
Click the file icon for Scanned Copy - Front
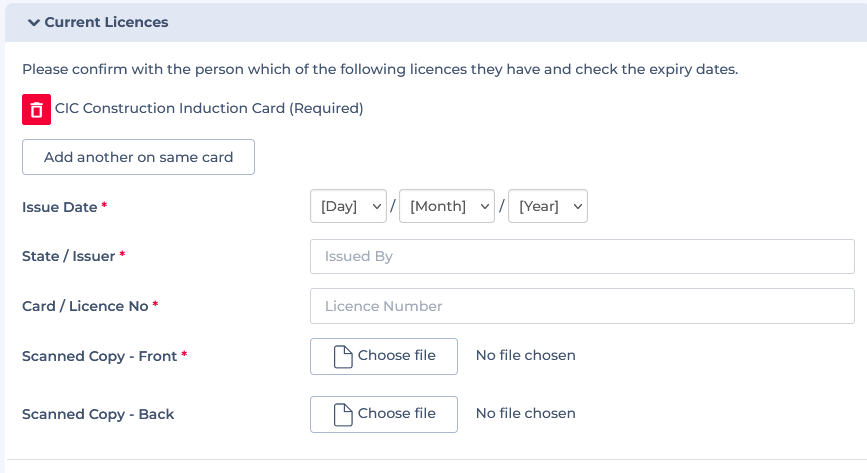[x=343, y=356]
